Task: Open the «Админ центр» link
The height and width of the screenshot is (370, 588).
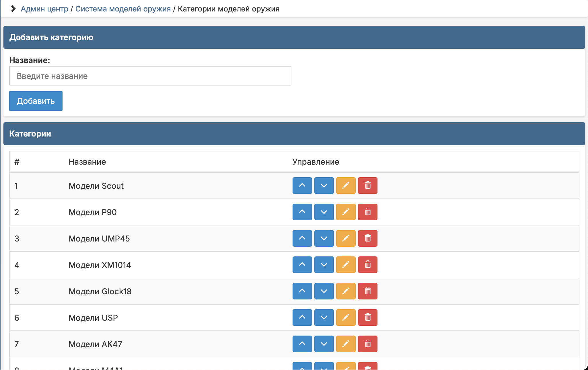Action: 44,9
